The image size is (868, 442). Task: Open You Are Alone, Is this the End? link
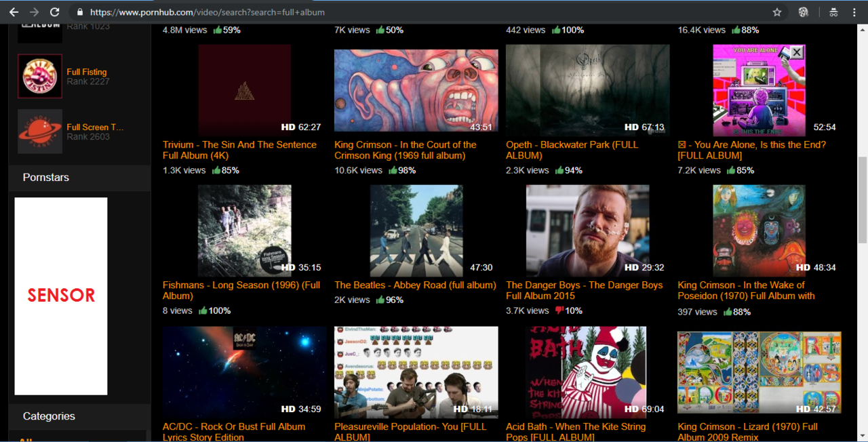point(752,150)
